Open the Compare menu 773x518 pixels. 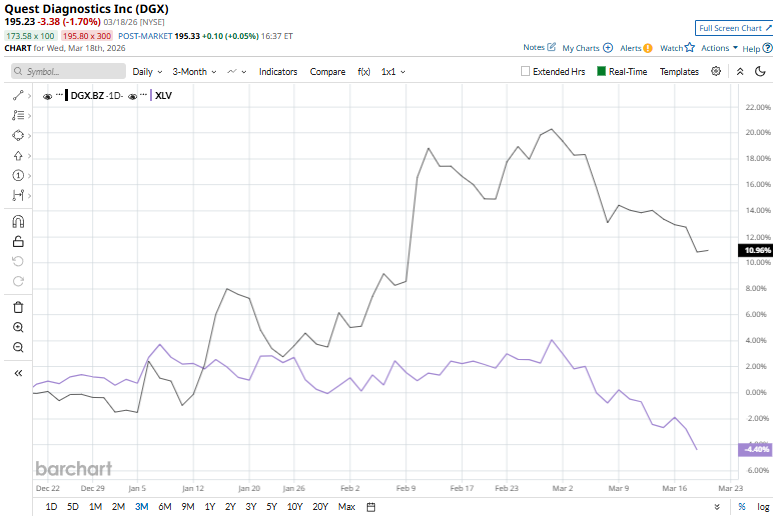(327, 72)
